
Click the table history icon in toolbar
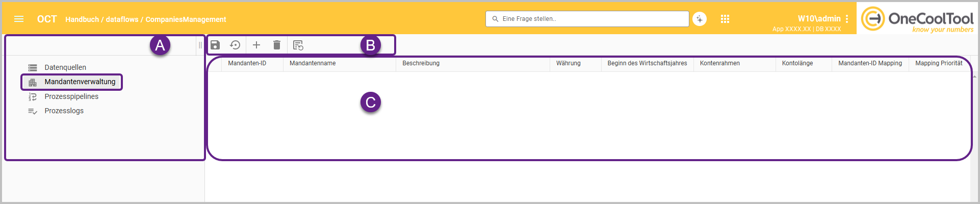tap(298, 45)
